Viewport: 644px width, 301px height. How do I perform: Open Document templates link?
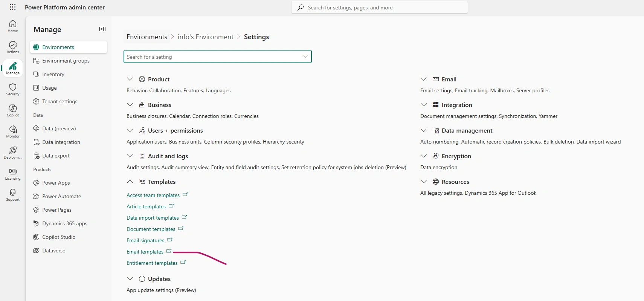click(x=151, y=229)
